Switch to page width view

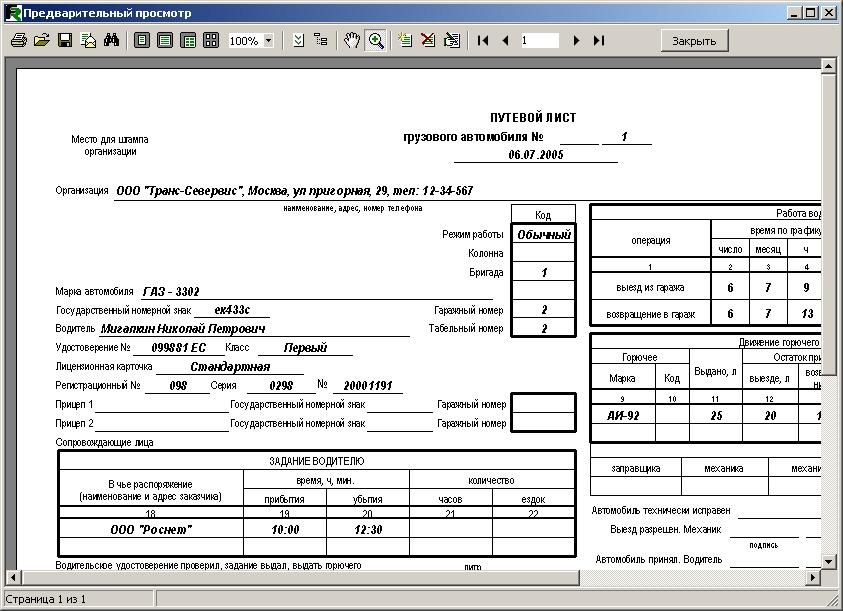pos(165,40)
